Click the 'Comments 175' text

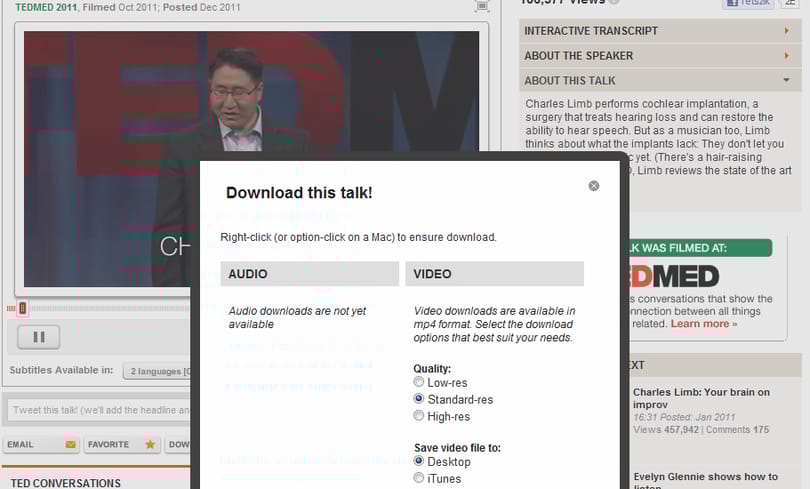coord(737,430)
